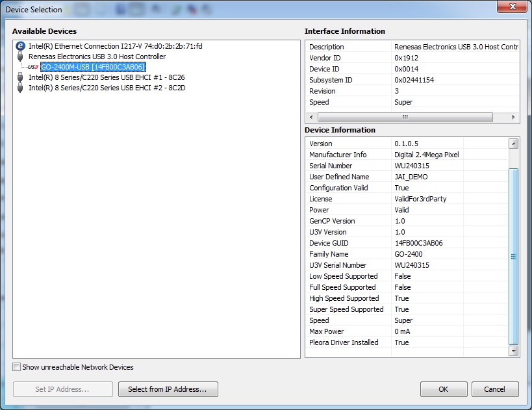This screenshot has width=532, height=410.
Task: Click the Super Speed Supported value True
Action: [x=401, y=309]
